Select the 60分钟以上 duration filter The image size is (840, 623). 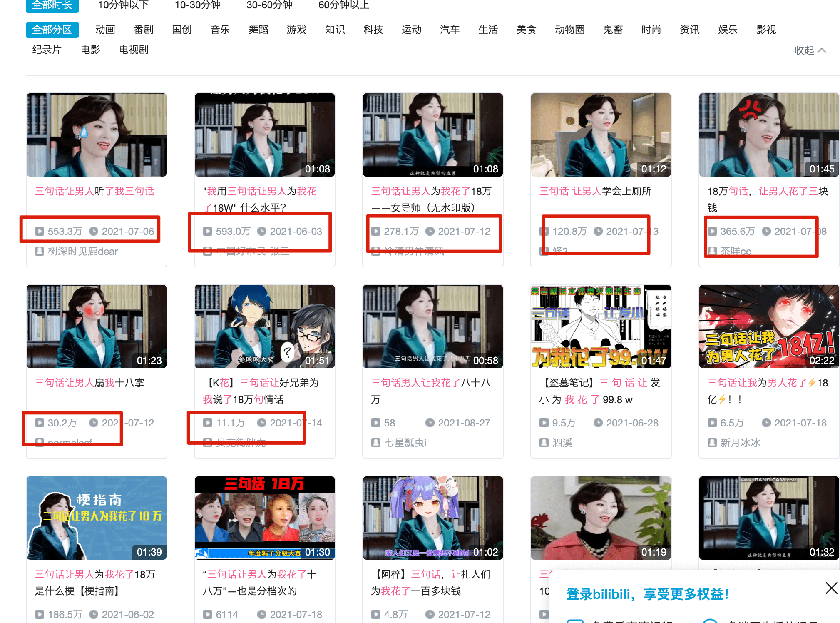343,5
